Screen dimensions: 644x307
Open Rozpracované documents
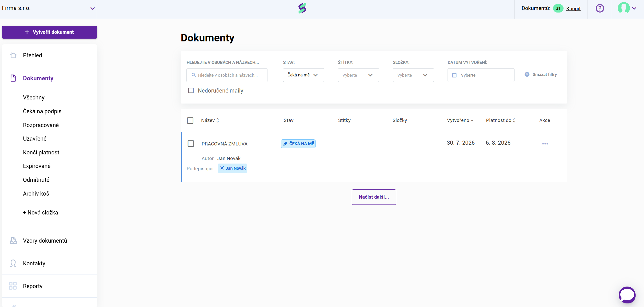(x=41, y=125)
